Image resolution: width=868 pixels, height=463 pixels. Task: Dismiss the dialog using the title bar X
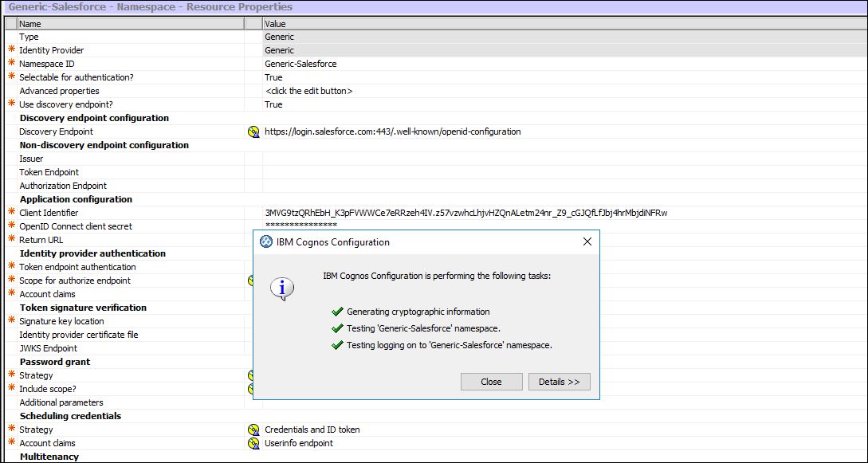click(x=587, y=241)
